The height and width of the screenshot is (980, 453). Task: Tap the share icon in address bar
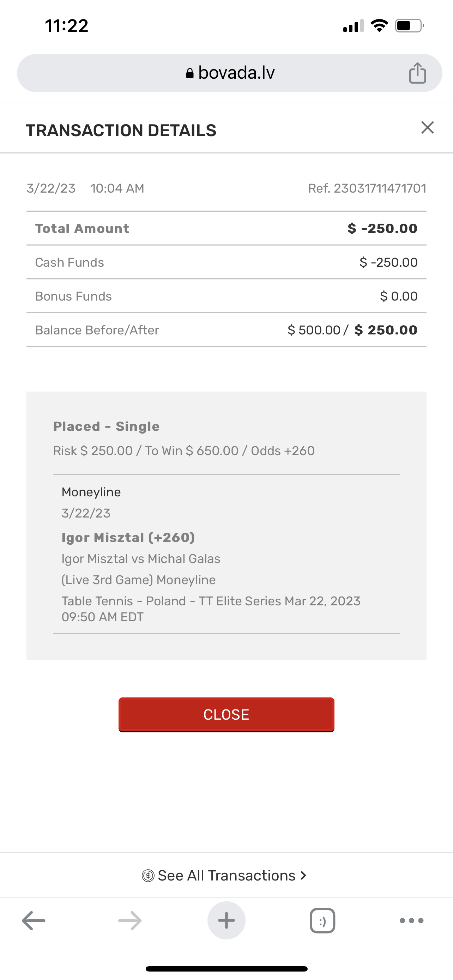(x=417, y=73)
